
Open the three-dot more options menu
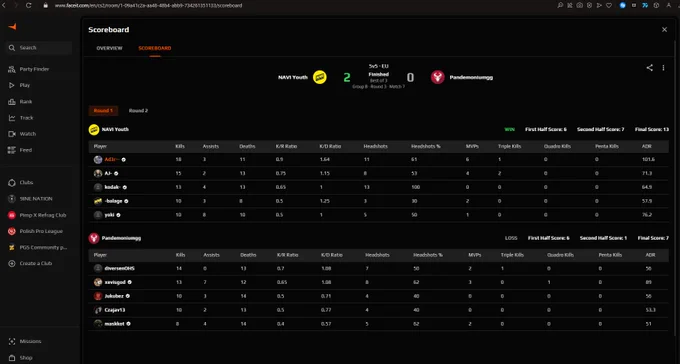[x=663, y=68]
